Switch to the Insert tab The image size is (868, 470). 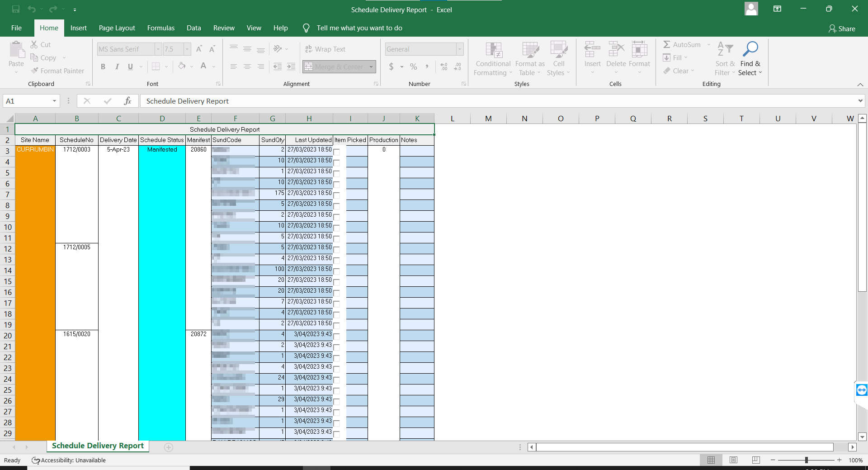tap(79, 28)
